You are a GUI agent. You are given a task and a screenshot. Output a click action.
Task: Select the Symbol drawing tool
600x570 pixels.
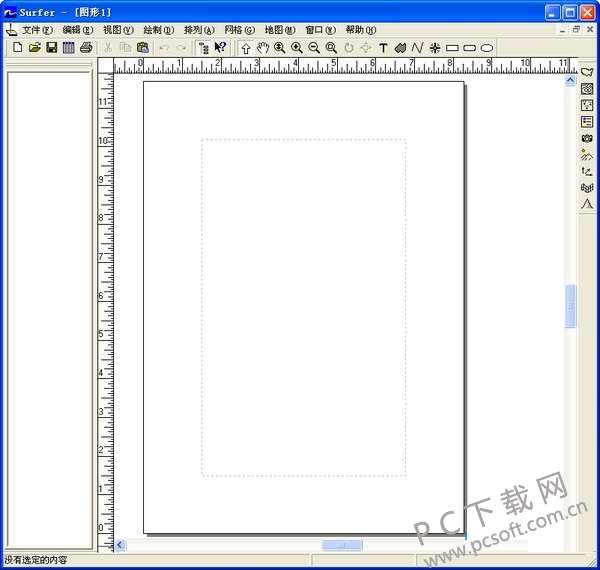point(435,48)
